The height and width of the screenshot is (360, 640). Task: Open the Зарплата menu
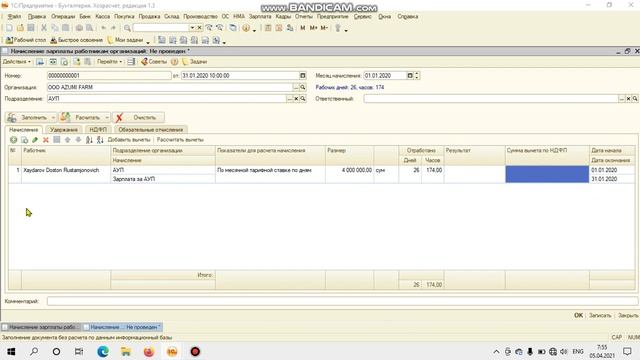tap(260, 16)
